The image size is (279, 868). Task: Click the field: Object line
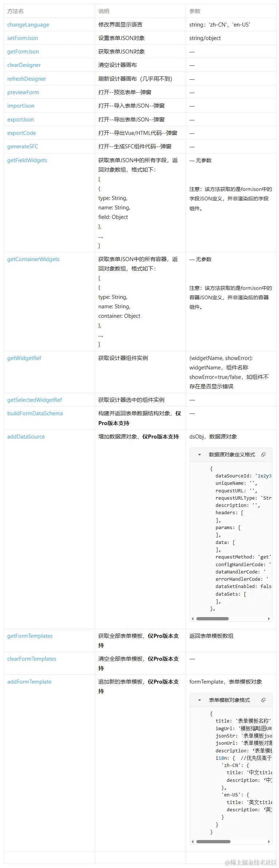click(113, 217)
